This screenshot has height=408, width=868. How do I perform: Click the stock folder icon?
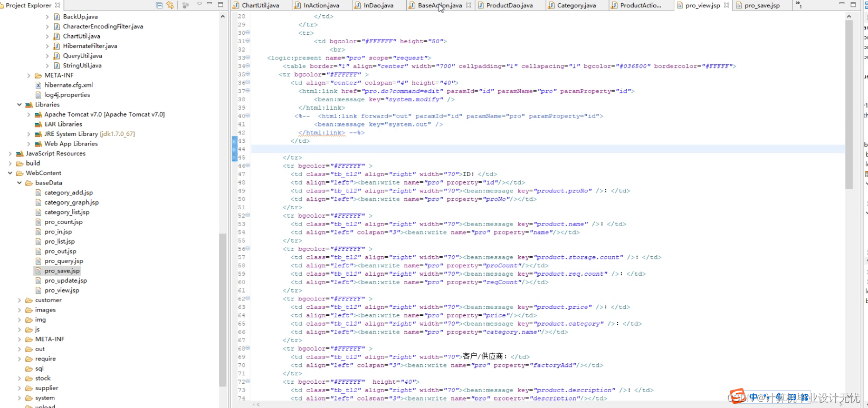tap(29, 378)
